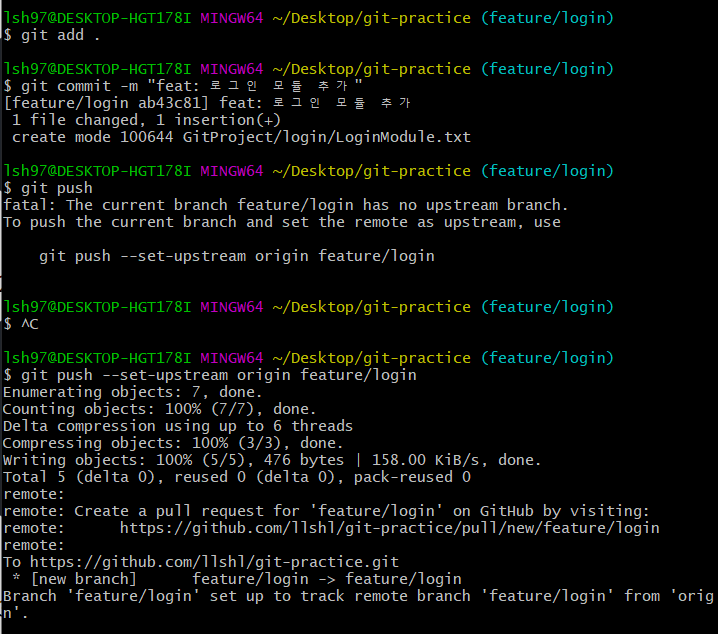Click the '$ ^C' line
The image size is (718, 634).
pyautogui.click(x=21, y=324)
